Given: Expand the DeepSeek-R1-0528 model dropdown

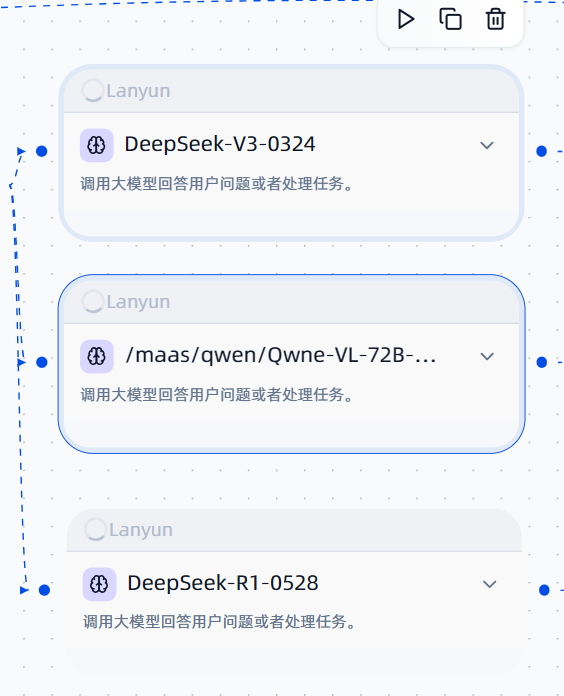Looking at the screenshot, I should 489,584.
